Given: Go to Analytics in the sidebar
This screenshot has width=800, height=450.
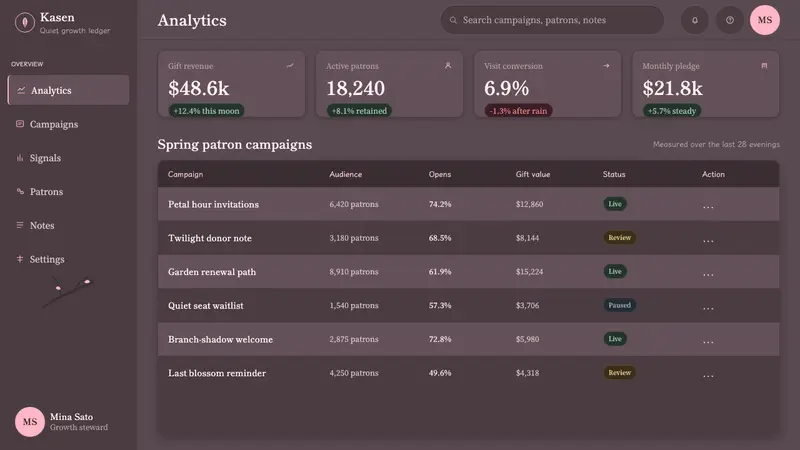Looking at the screenshot, I should (68, 90).
